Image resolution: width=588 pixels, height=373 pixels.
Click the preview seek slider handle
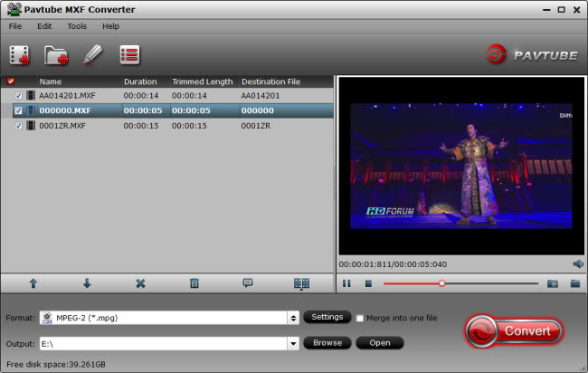[x=441, y=283]
